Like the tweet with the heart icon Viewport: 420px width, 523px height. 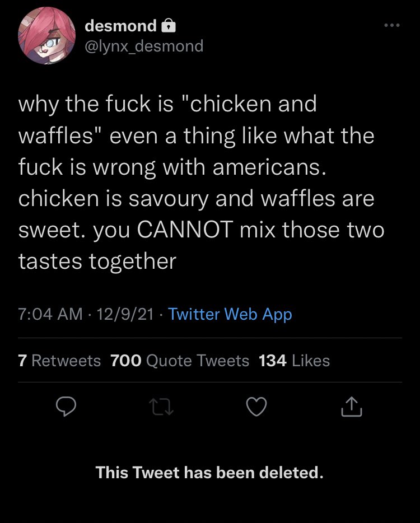click(x=256, y=407)
